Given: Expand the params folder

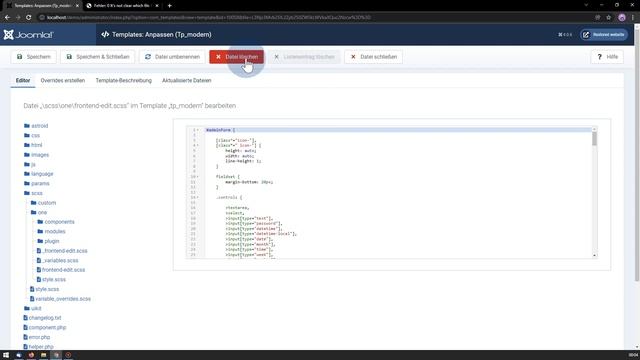Looking at the screenshot, I should [37, 183].
